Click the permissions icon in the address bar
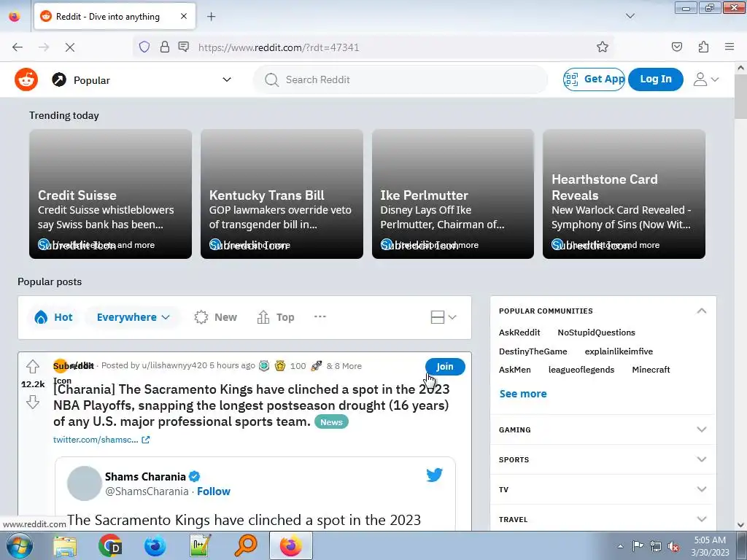 (183, 47)
